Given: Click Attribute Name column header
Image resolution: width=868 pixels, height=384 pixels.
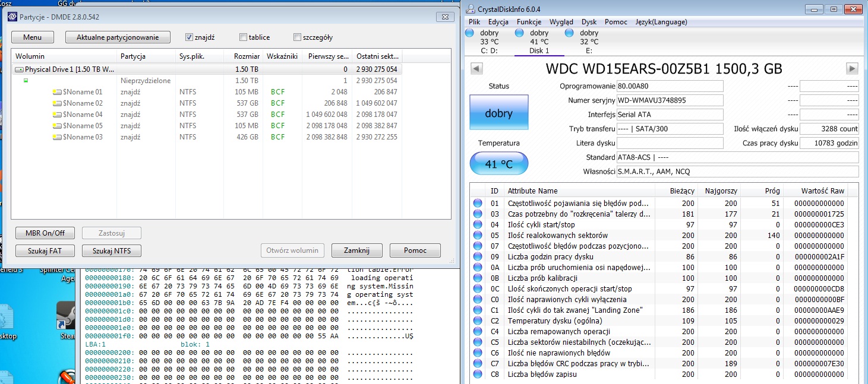Looking at the screenshot, I should [579, 191].
